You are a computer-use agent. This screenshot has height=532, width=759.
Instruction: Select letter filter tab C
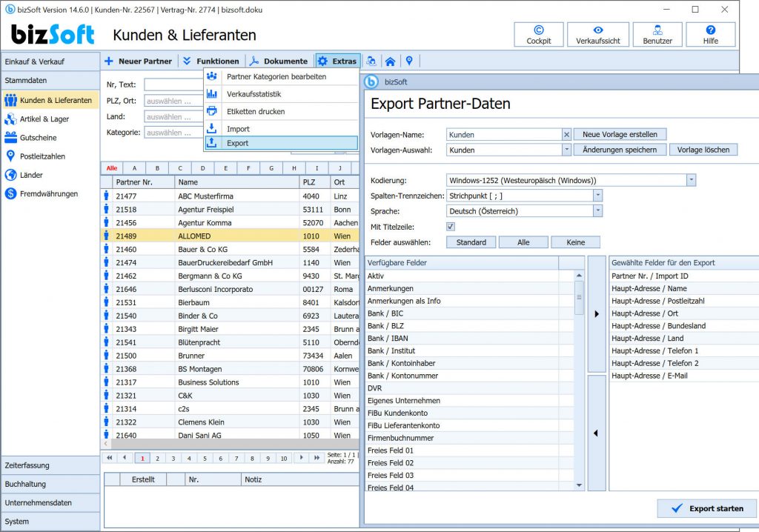pyautogui.click(x=180, y=168)
